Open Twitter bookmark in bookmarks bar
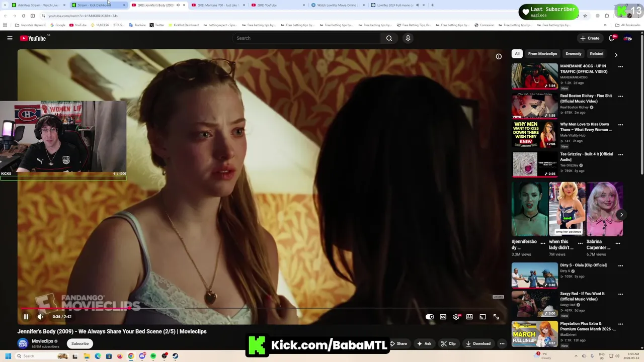644x362 pixels. [157, 25]
